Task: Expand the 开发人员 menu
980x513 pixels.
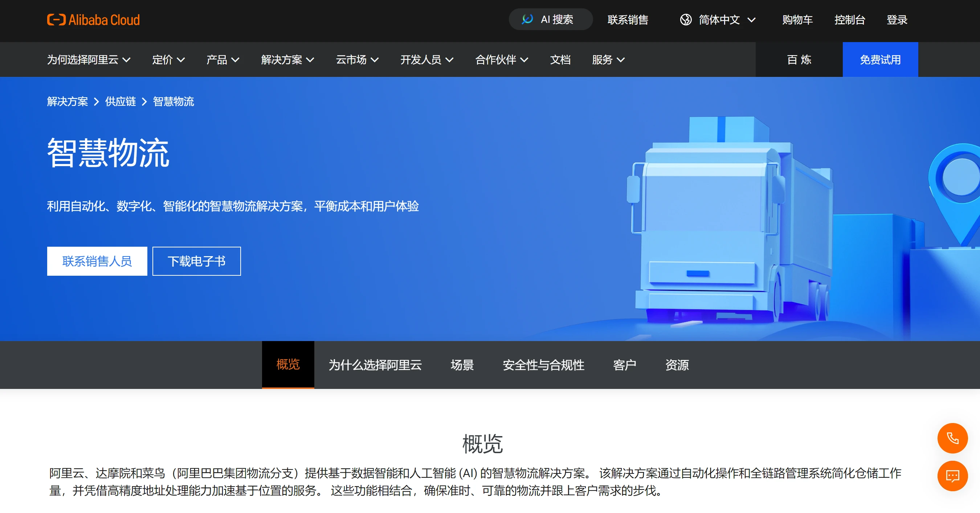Action: click(426, 60)
